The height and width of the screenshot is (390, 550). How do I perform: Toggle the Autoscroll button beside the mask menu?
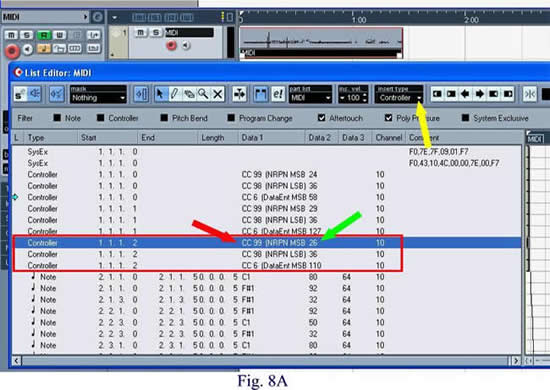click(x=141, y=94)
